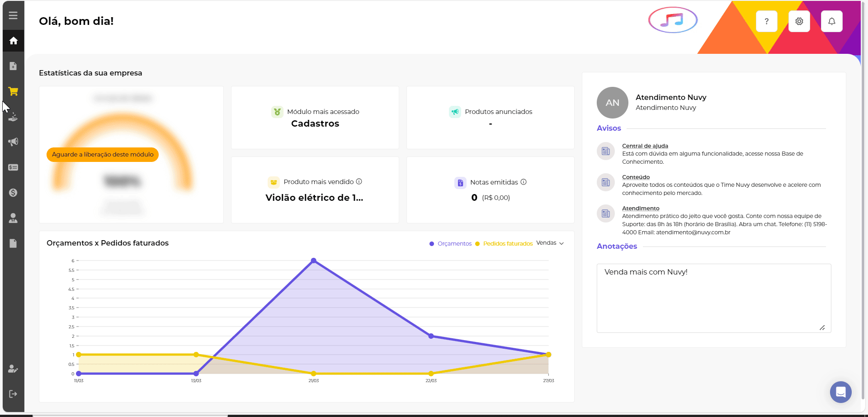Go to home via house icon
868x417 pixels.
13,41
